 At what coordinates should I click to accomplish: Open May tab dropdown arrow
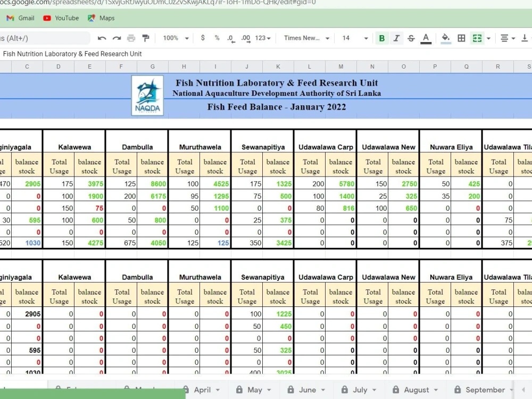click(x=269, y=390)
